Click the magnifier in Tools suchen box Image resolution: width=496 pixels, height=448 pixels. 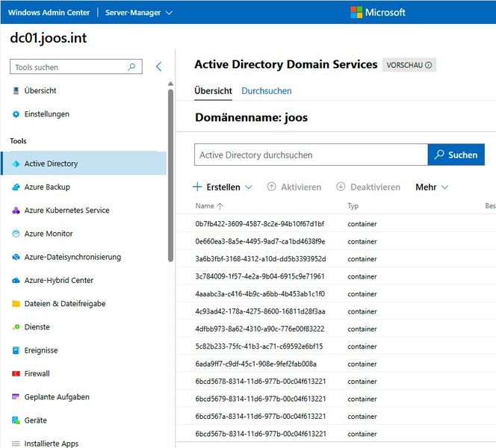[x=131, y=66]
